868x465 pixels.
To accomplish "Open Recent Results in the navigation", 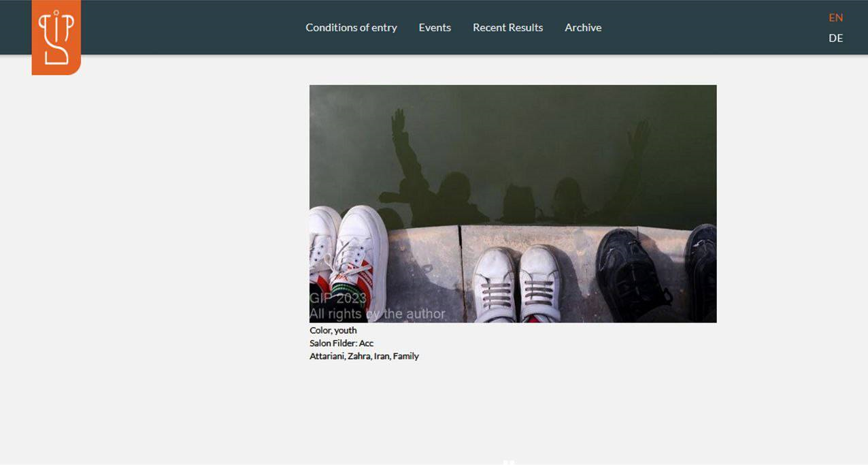I will coord(507,28).
